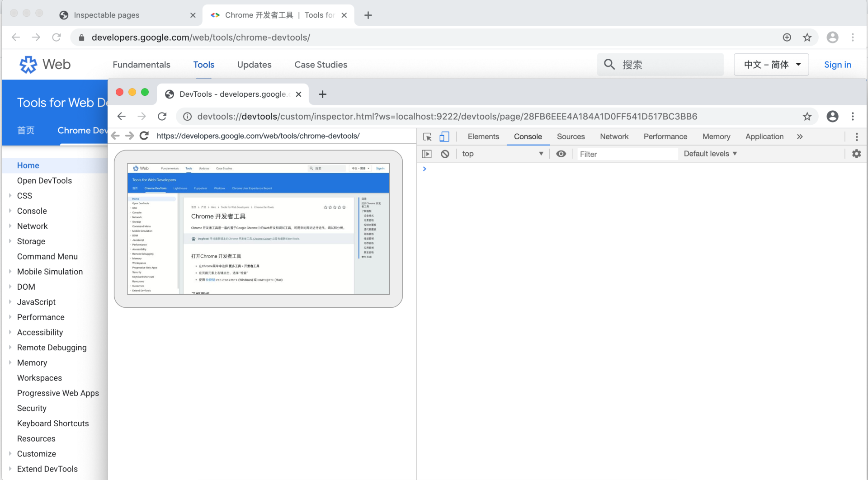The width and height of the screenshot is (868, 480).
Task: Click the console Filter input field
Action: point(627,154)
